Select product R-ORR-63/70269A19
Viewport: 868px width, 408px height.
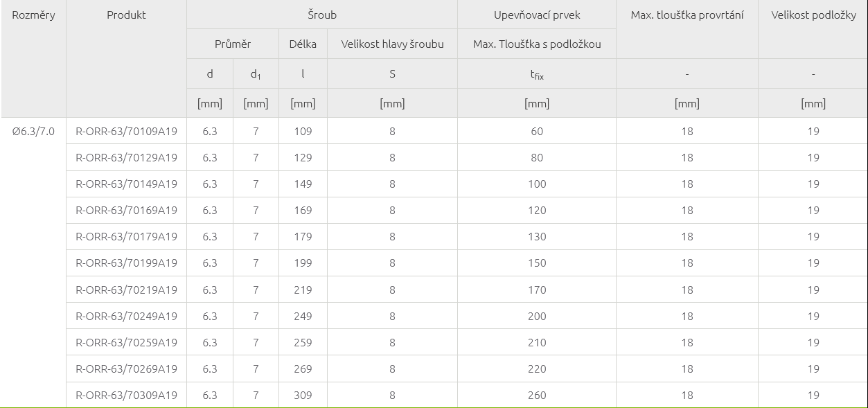126,369
